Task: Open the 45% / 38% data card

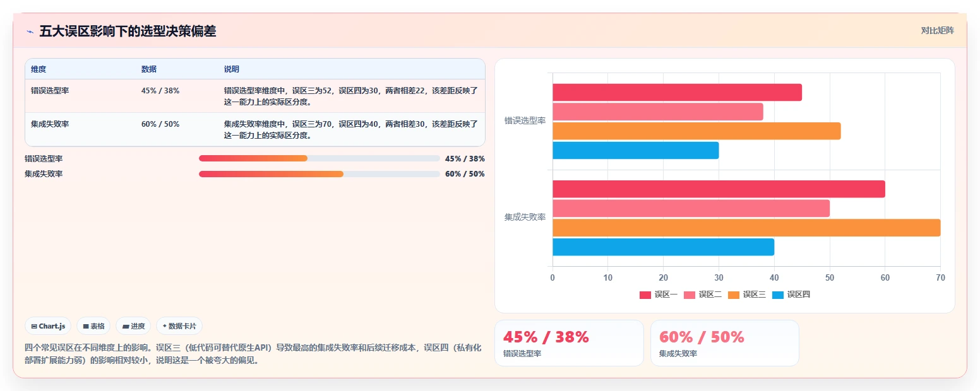Action: click(569, 343)
